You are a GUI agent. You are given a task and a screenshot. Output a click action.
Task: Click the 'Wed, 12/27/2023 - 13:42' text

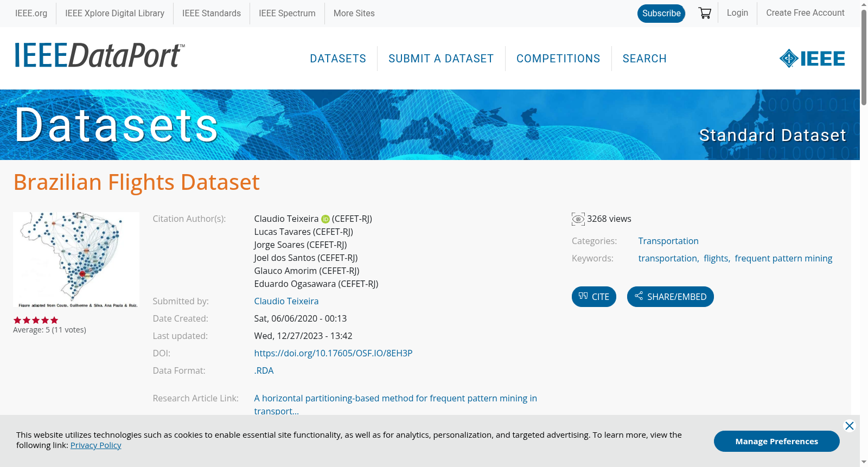(303, 336)
